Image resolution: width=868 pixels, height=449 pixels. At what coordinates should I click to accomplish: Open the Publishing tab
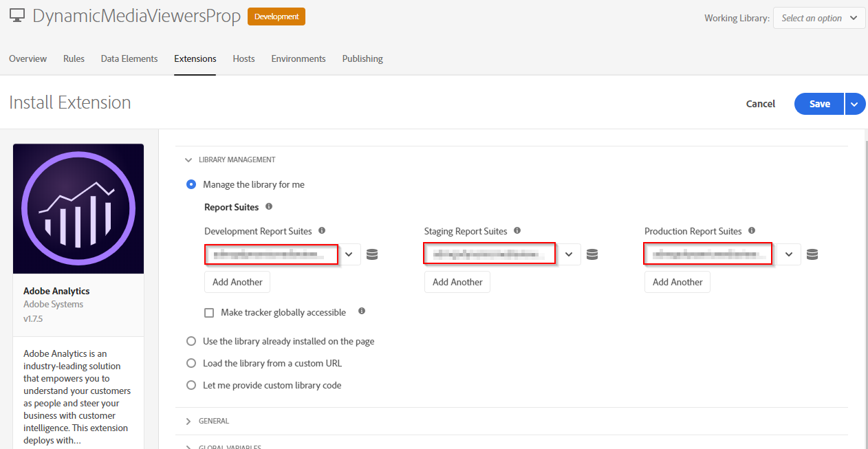pyautogui.click(x=362, y=59)
